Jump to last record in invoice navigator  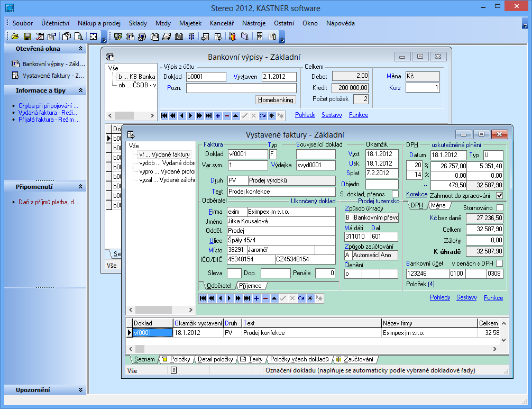click(x=247, y=298)
